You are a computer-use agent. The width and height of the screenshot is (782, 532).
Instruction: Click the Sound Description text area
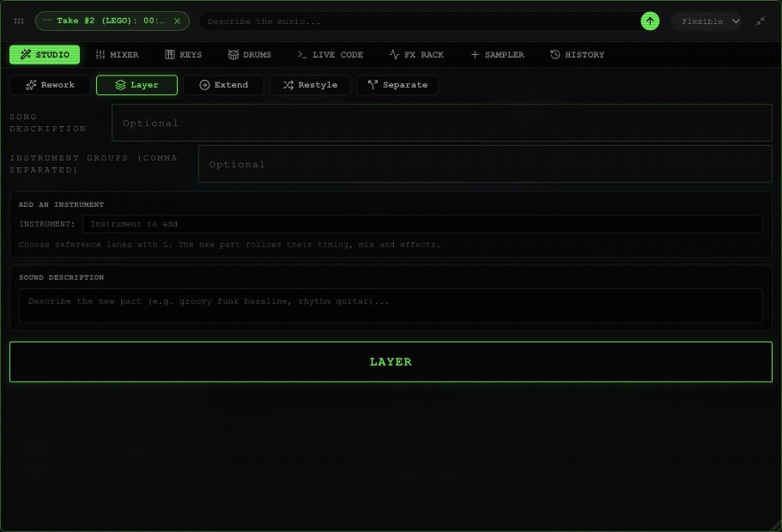pos(391,305)
